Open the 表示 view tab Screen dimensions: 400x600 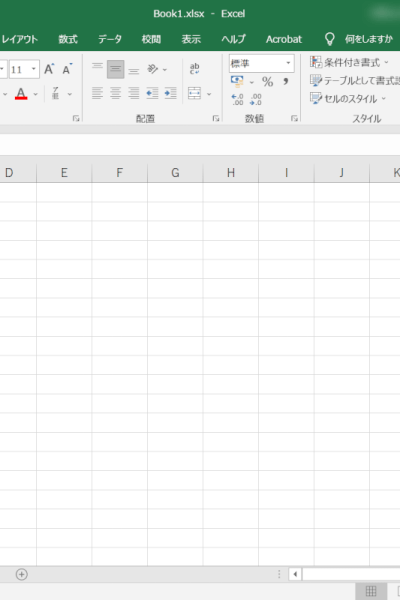click(x=191, y=39)
